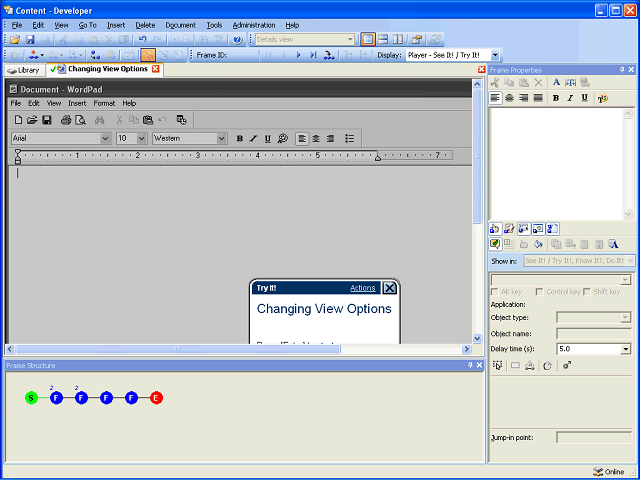Image resolution: width=640 pixels, height=480 pixels.
Task: Open the font size 10 dropdown in WordPad
Action: click(142, 138)
